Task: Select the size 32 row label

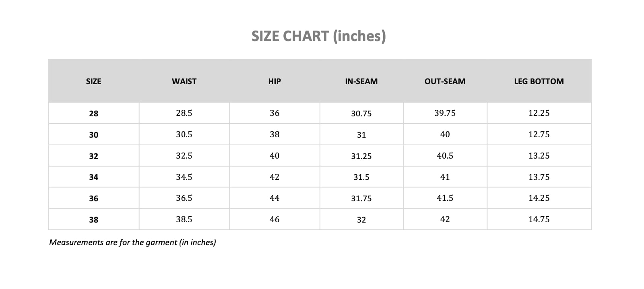Action: (93, 156)
